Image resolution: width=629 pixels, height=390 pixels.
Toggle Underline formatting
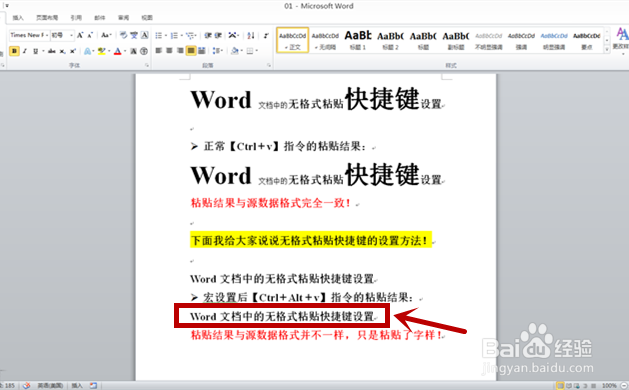tap(35, 51)
